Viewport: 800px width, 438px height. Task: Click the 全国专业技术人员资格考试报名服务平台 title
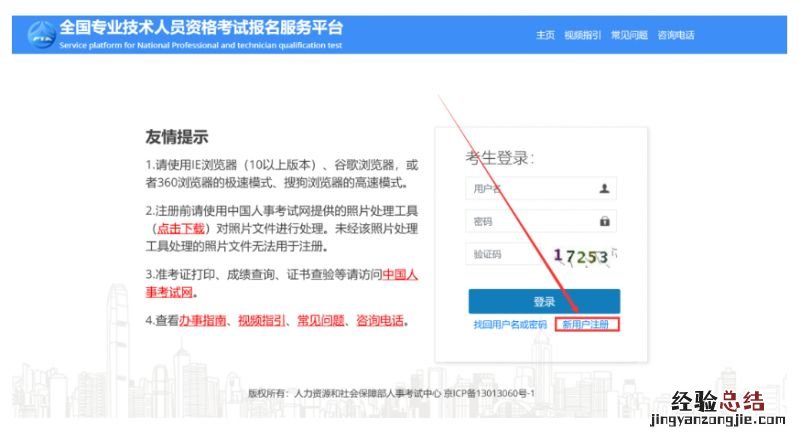[201, 28]
